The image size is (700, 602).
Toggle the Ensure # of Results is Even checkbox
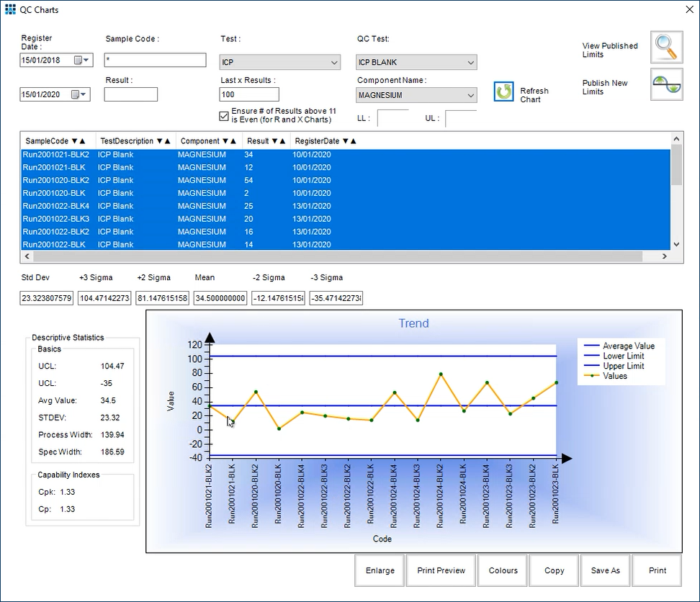tap(225, 116)
